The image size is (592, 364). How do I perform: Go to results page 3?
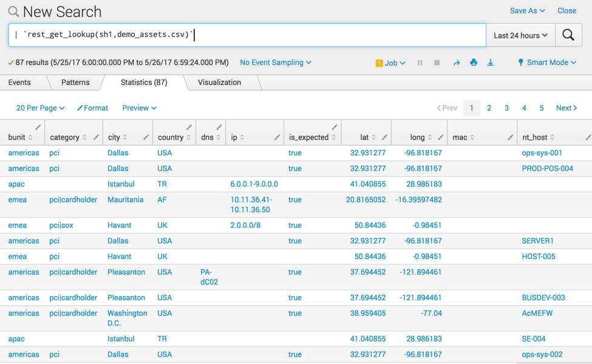[506, 108]
